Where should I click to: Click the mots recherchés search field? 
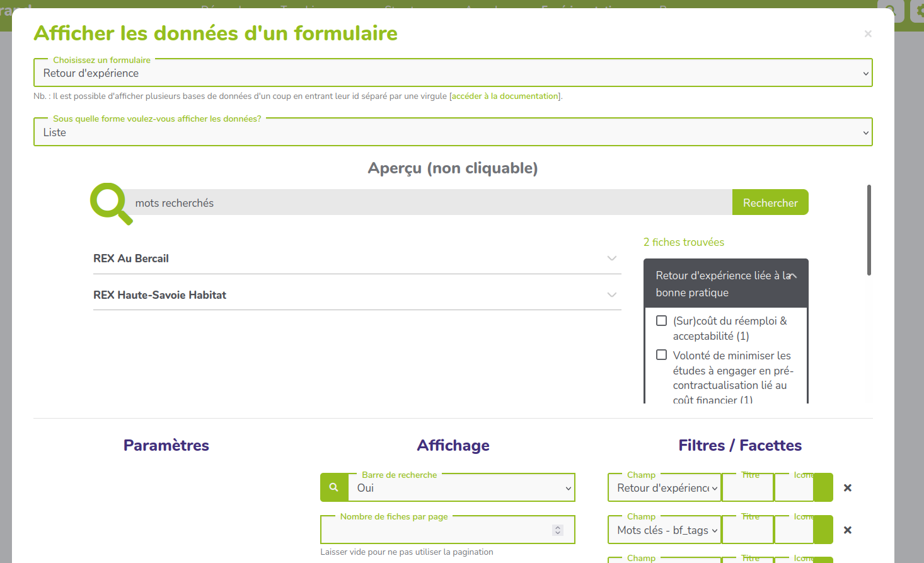[x=429, y=203]
